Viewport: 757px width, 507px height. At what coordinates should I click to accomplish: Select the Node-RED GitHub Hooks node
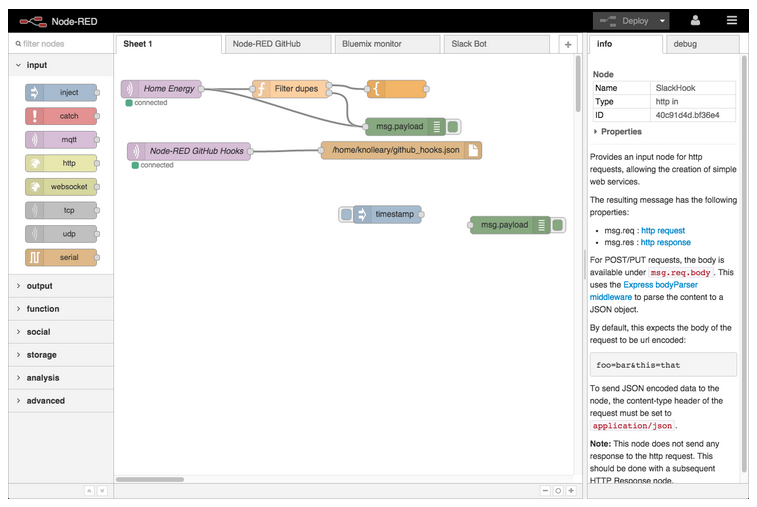point(189,151)
